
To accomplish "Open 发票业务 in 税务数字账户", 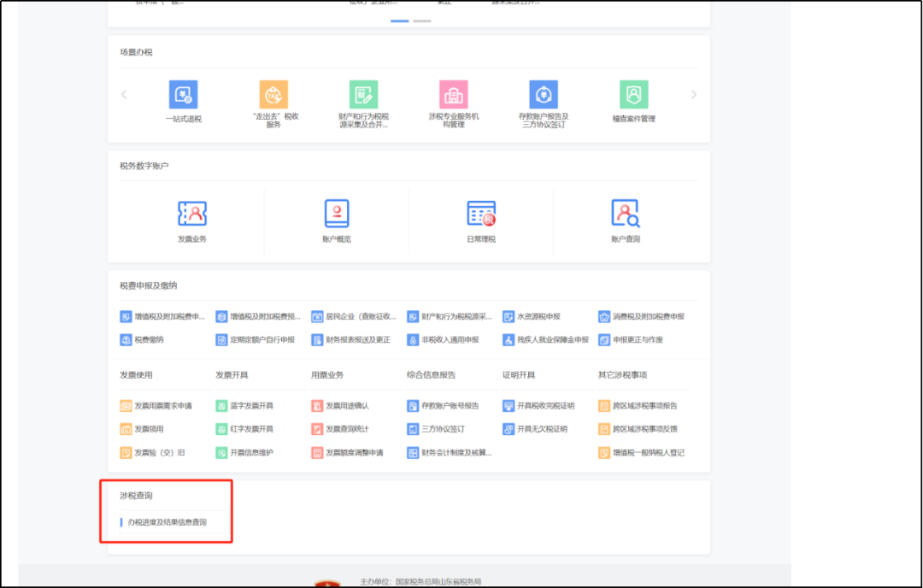I will (x=192, y=221).
